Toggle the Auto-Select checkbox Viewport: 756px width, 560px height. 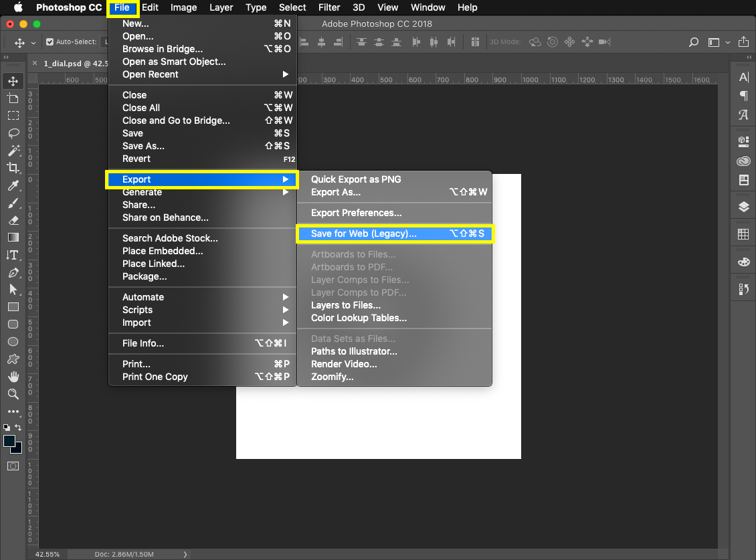tap(50, 42)
